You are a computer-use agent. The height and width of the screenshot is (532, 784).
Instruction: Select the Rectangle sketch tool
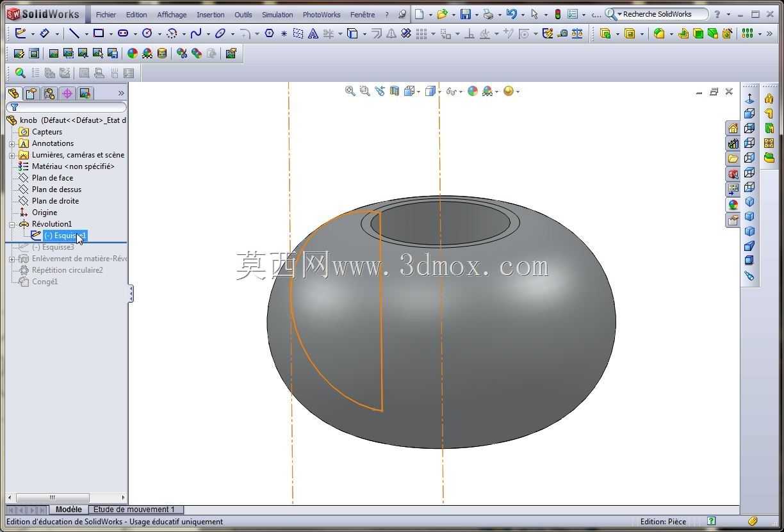pos(99,33)
